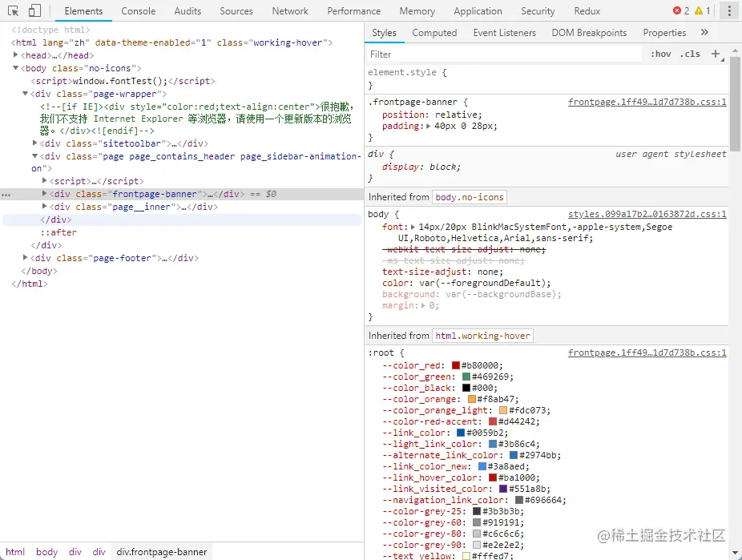Open frontpage CSS link for :root rule
Viewport: 742px width, 560px height.
coord(647,353)
